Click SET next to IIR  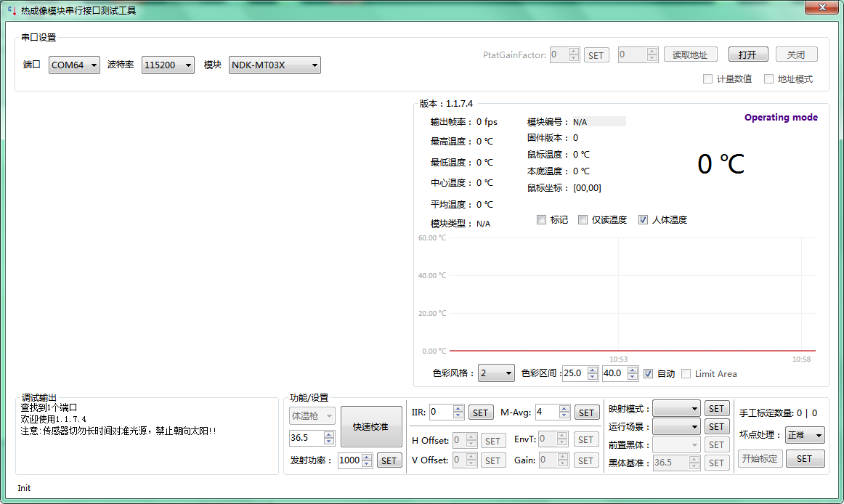click(x=481, y=413)
